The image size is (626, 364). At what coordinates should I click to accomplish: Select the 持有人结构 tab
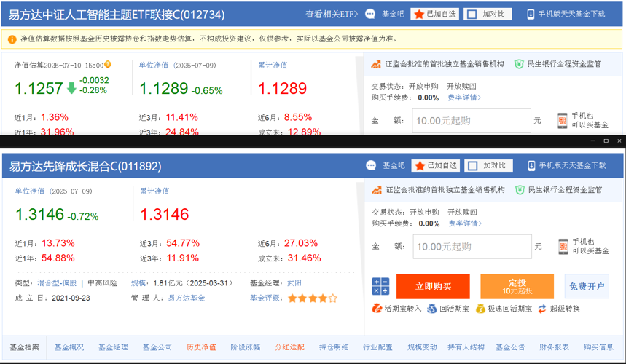point(466,347)
